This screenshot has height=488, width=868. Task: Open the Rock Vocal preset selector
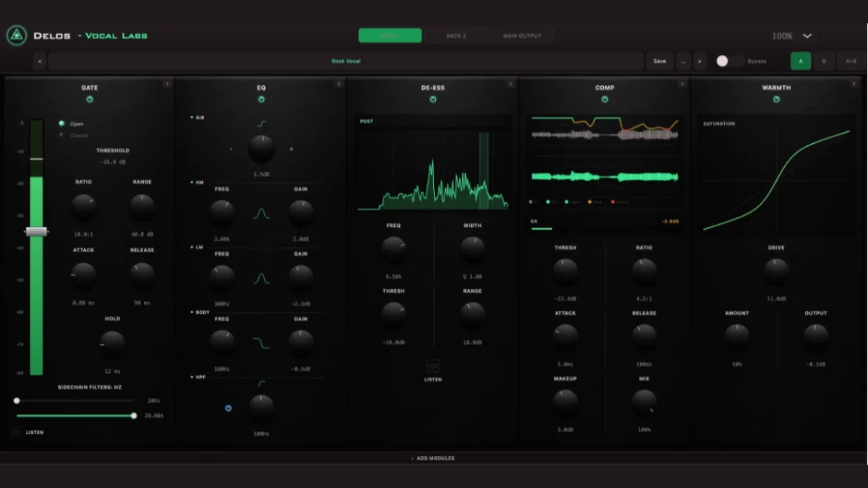346,61
